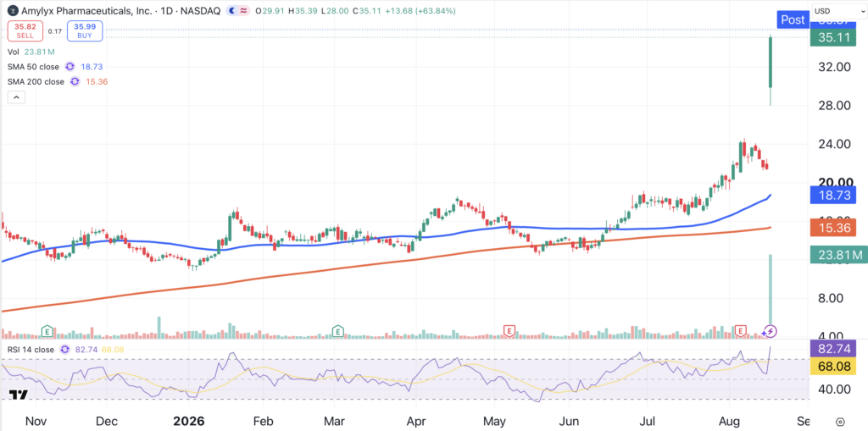The height and width of the screenshot is (431, 868).
Task: Click the Amylyx company logo icon
Action: [x=12, y=10]
